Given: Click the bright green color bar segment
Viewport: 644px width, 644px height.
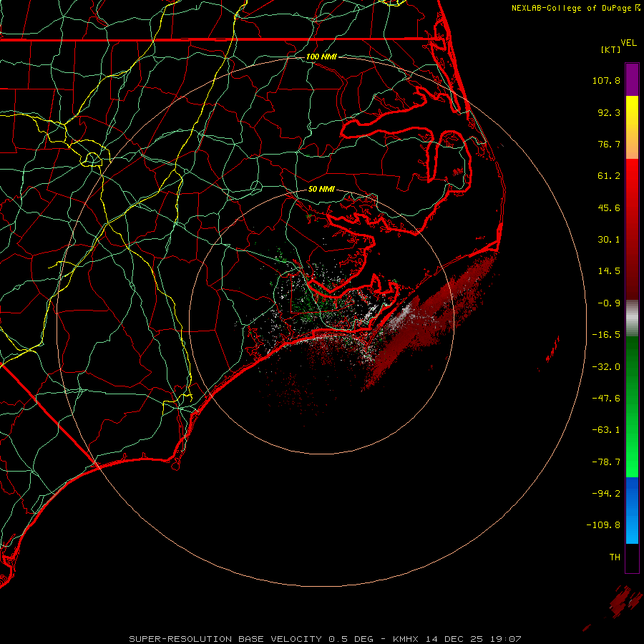Looking at the screenshot, I should [x=632, y=456].
